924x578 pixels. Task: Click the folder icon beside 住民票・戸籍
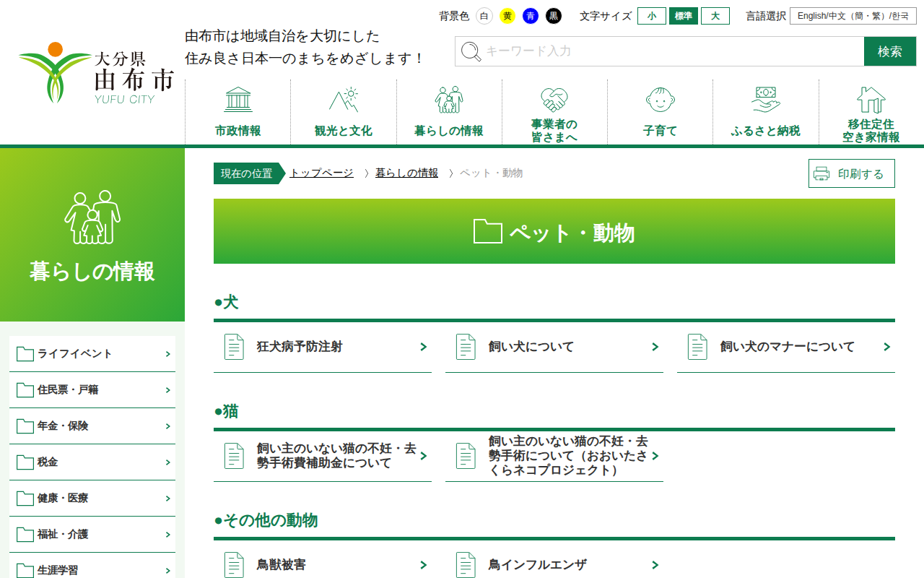[25, 390]
